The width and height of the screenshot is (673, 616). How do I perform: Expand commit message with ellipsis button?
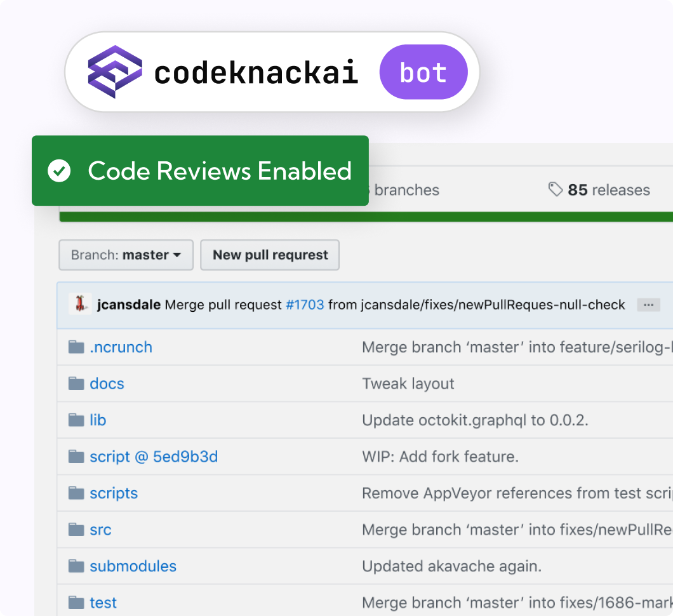pyautogui.click(x=648, y=305)
